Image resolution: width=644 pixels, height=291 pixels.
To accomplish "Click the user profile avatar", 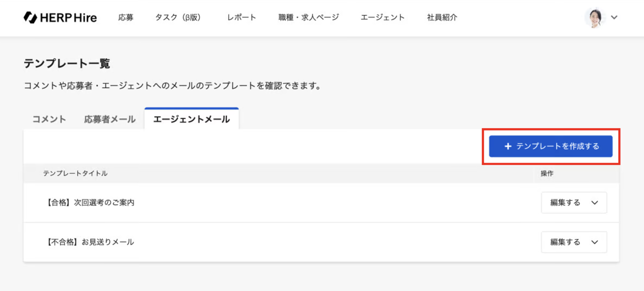I will click(x=595, y=18).
